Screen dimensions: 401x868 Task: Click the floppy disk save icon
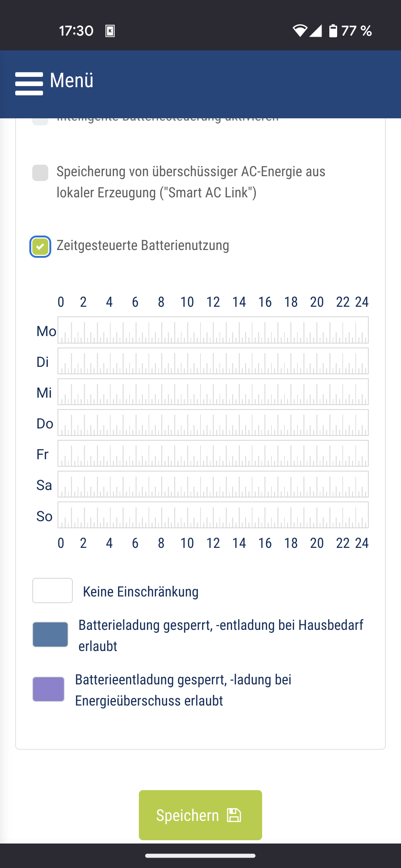pos(234,815)
